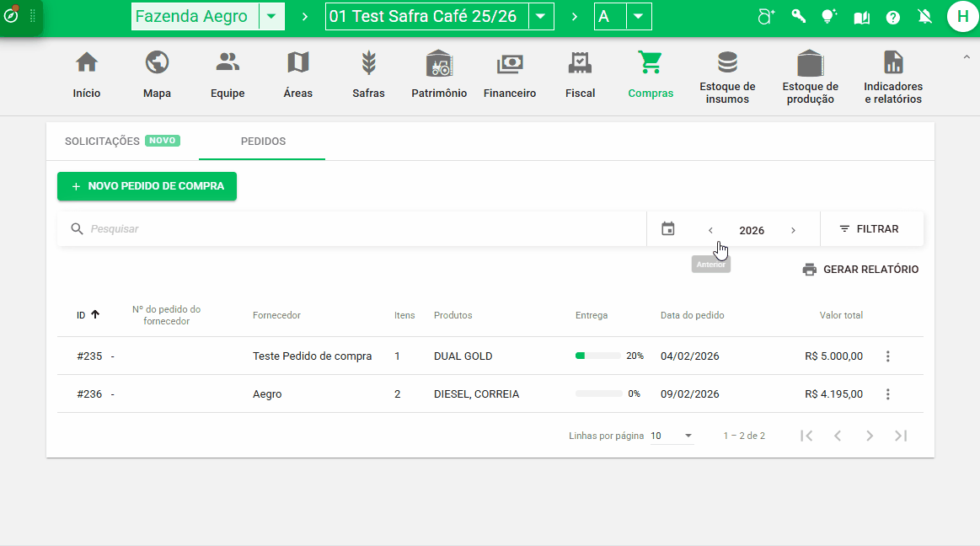Open the Mapa globe icon
980x546 pixels.
tap(157, 63)
